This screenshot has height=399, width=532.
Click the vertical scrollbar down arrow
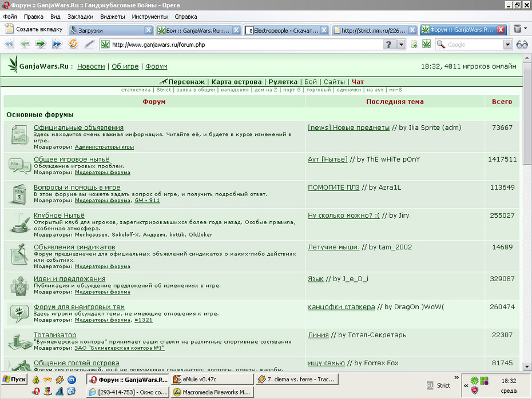click(x=527, y=366)
